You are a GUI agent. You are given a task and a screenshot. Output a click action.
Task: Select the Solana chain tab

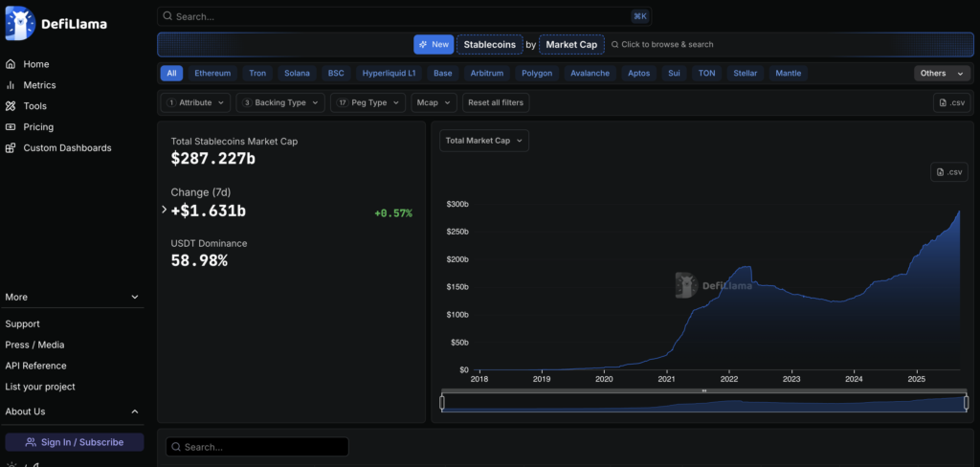point(297,73)
